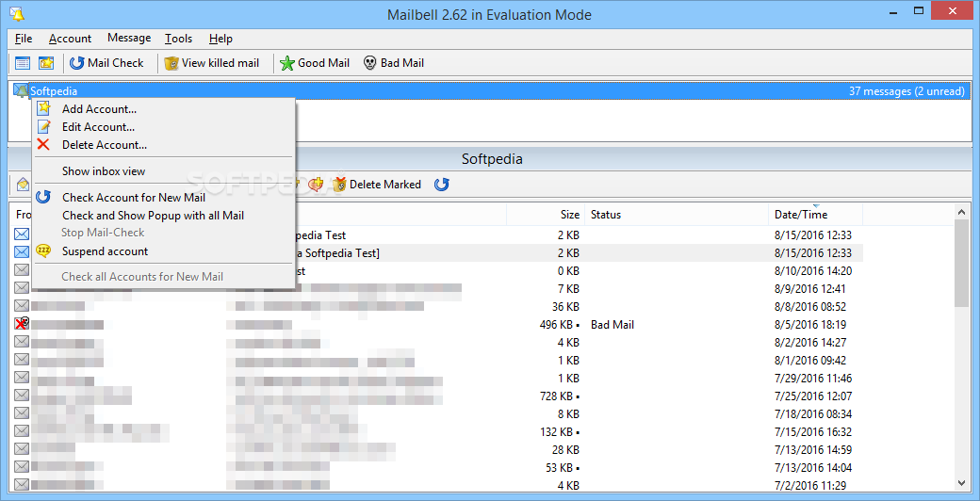Open View killed mail
Screen dimensions: 980x501
point(212,63)
